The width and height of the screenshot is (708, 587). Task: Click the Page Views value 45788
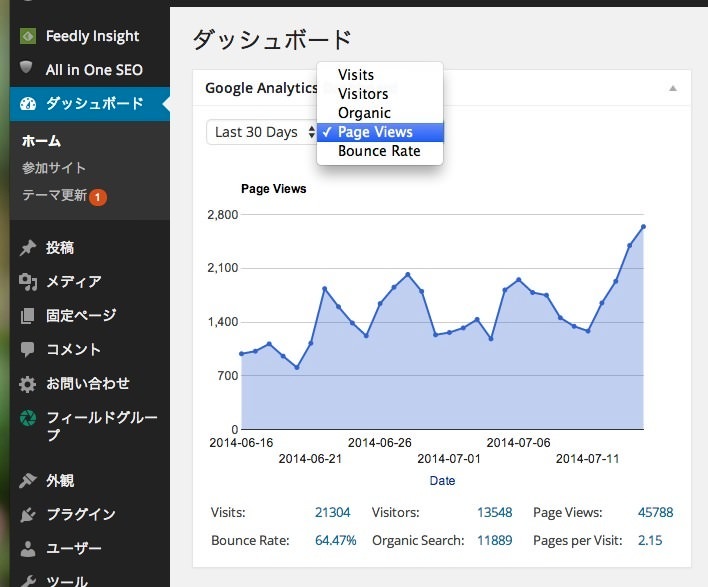(x=655, y=512)
